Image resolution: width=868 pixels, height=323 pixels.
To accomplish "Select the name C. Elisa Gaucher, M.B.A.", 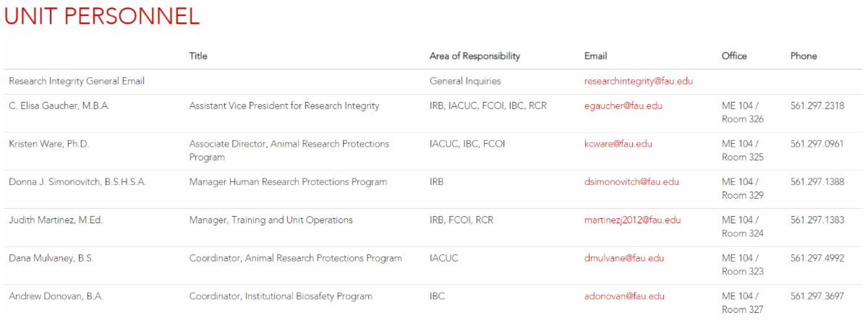I will (x=59, y=106).
